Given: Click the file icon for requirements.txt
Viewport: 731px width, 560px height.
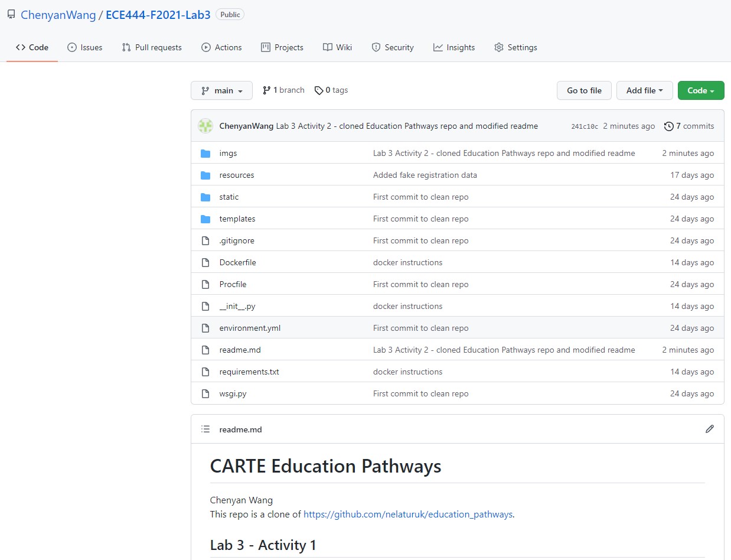Looking at the screenshot, I should click(x=205, y=372).
